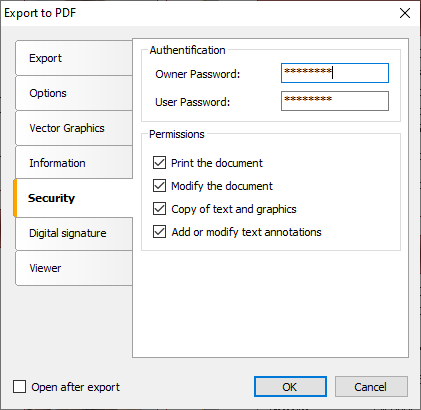Uncheck Add or modify text annotations
Viewport: 421px width, 410px height.
tap(159, 232)
